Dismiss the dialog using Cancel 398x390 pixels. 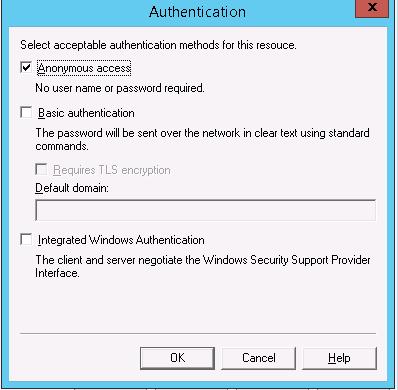coord(259,358)
